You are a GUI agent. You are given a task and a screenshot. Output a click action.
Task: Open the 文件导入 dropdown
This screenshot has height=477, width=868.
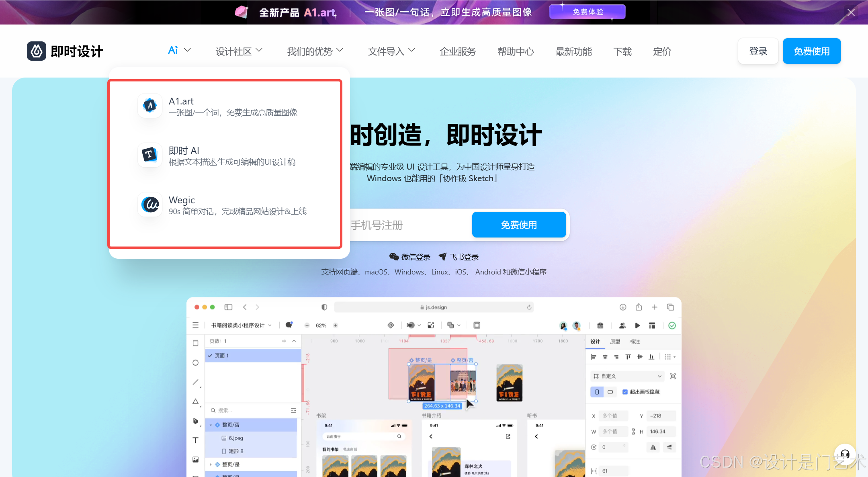pyautogui.click(x=391, y=51)
